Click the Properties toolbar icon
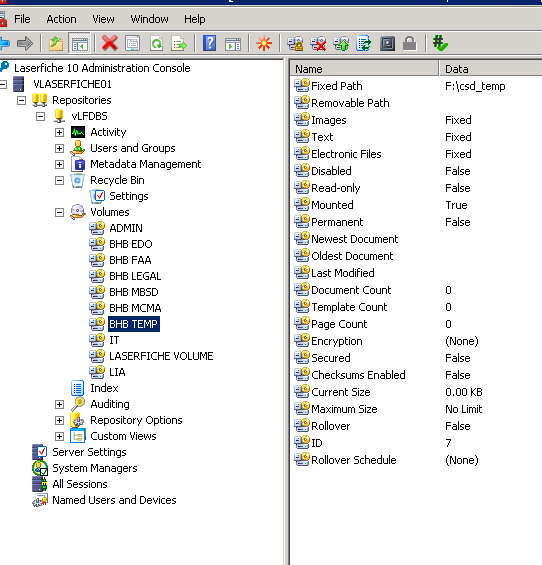This screenshot has height=565, width=542. [133, 44]
